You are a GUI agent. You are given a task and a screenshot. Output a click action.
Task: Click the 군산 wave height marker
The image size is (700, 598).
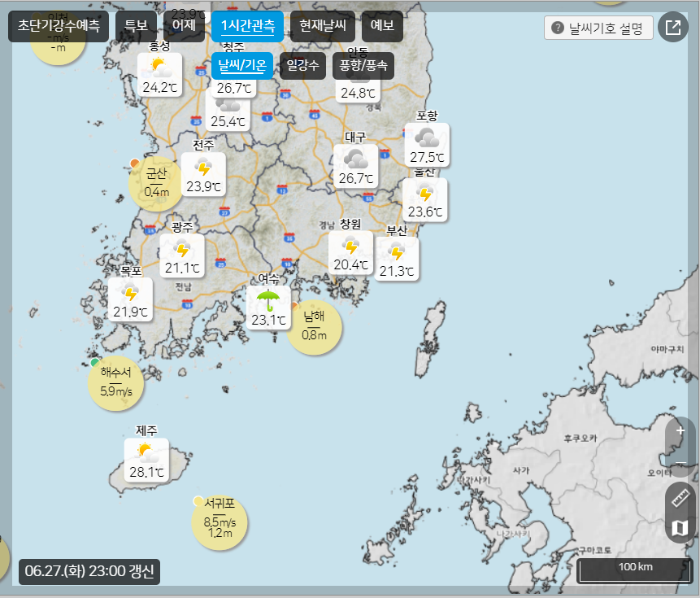click(156, 183)
